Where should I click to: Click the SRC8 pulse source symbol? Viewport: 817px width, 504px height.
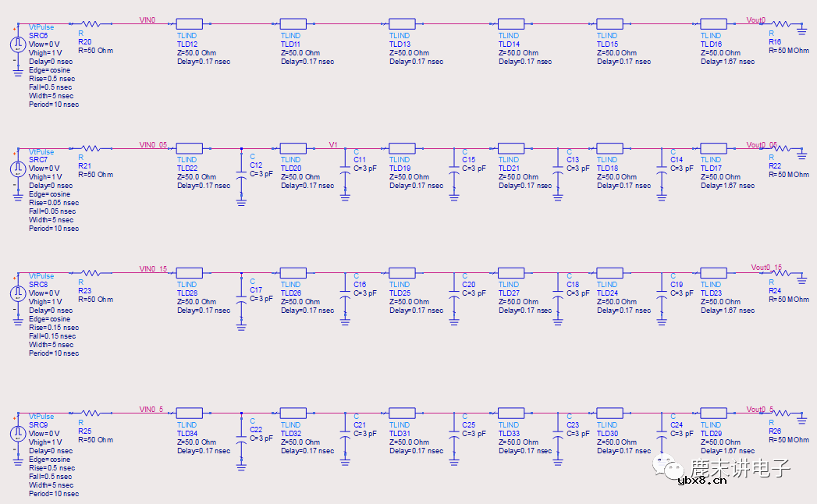[x=18, y=293]
